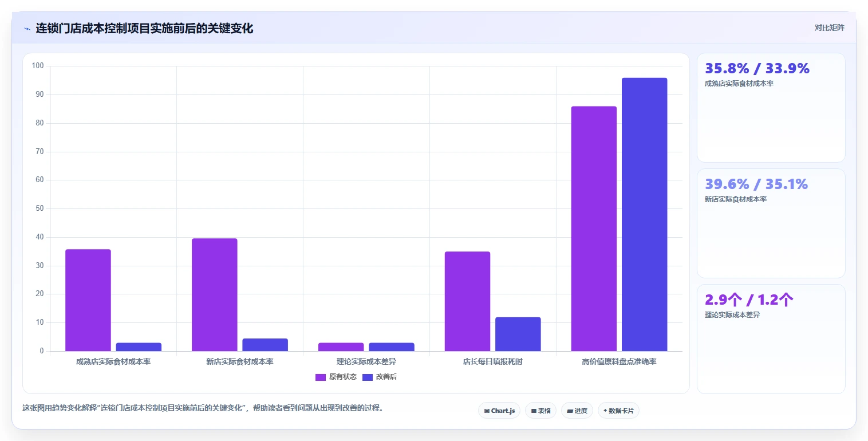This screenshot has height=441, width=868.
Task: Toggle the 改善后 legend entry
Action: coord(380,377)
